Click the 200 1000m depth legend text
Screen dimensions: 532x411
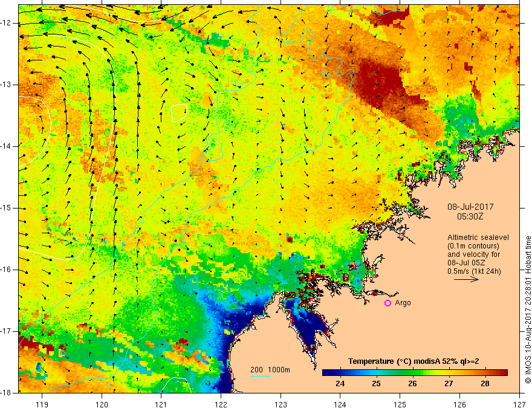pos(270,370)
